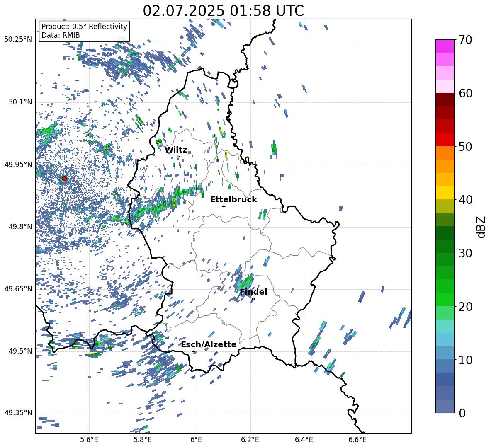The width and height of the screenshot is (491, 448).
Task: Click the cross marker below Ettelbruck
Action: point(224,206)
